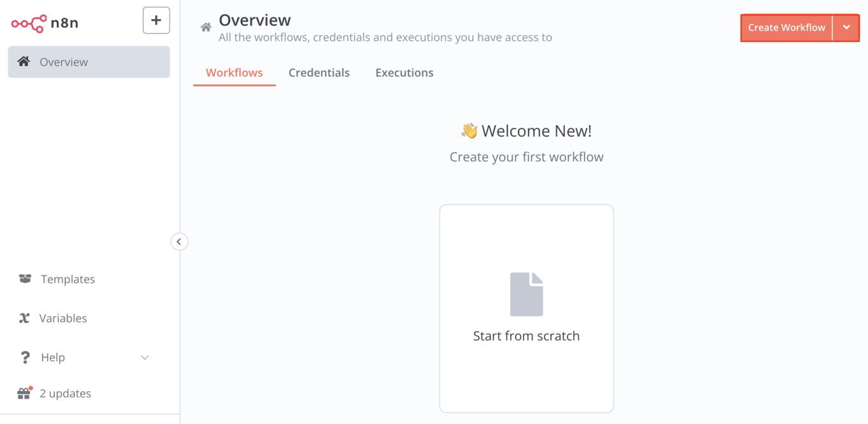Select the Workflows tab

[x=234, y=72]
